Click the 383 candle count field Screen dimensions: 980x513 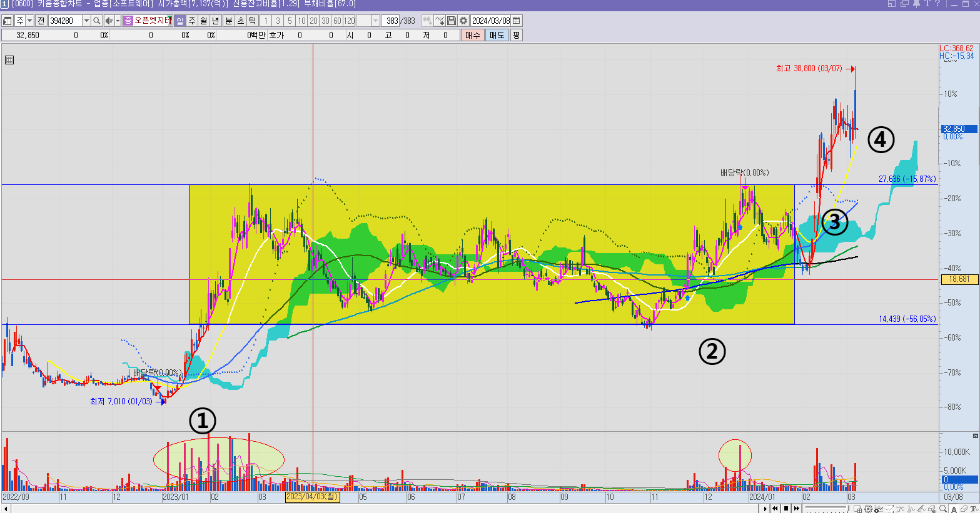(390, 21)
